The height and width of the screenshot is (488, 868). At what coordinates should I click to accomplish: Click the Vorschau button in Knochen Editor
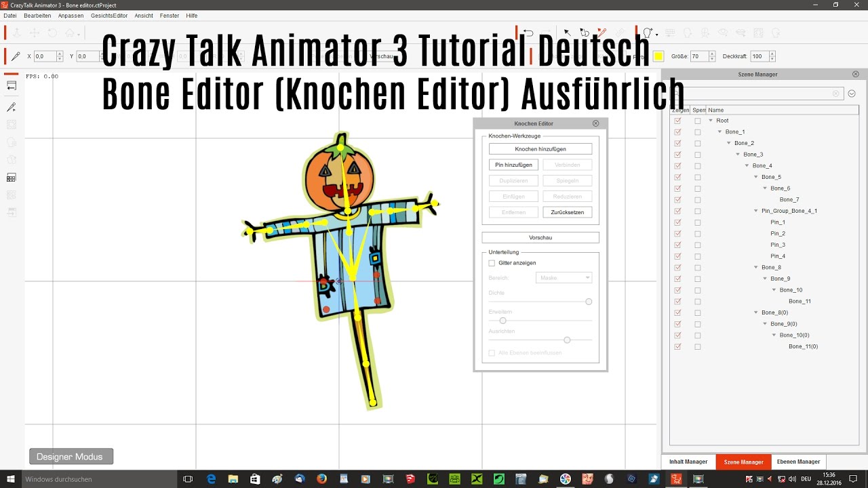point(540,238)
